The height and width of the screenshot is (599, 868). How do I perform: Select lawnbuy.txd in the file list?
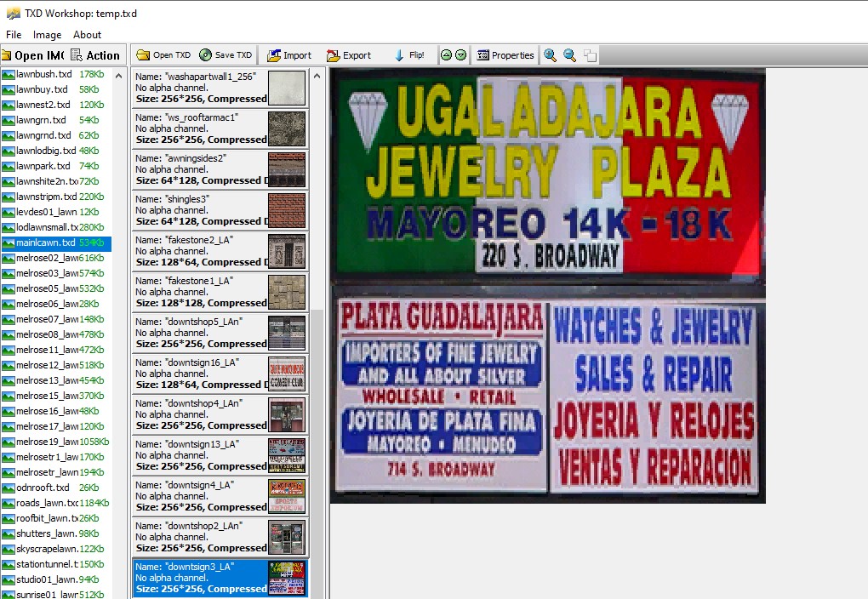click(56, 89)
